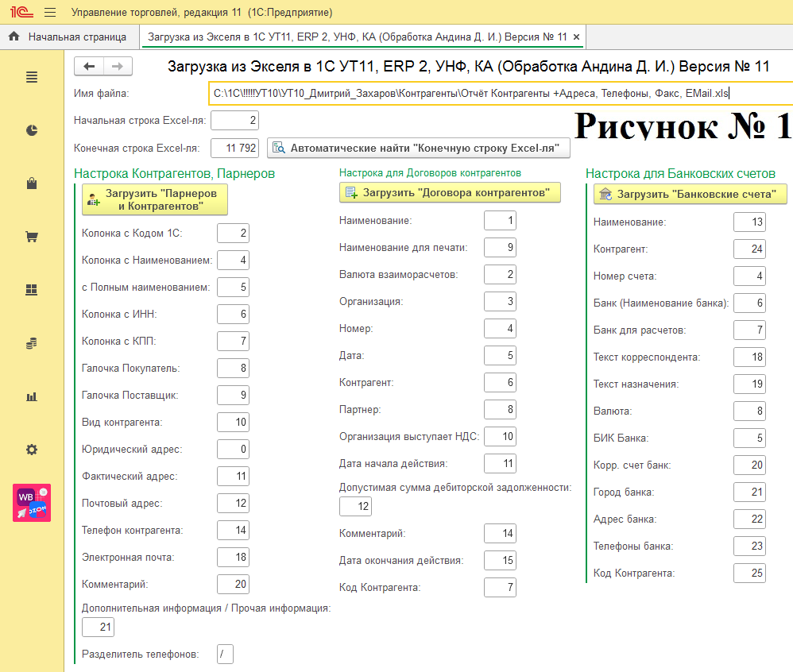Click Загрузить Парнеров и Контрагентов button
The height and width of the screenshot is (672, 793).
(155, 199)
